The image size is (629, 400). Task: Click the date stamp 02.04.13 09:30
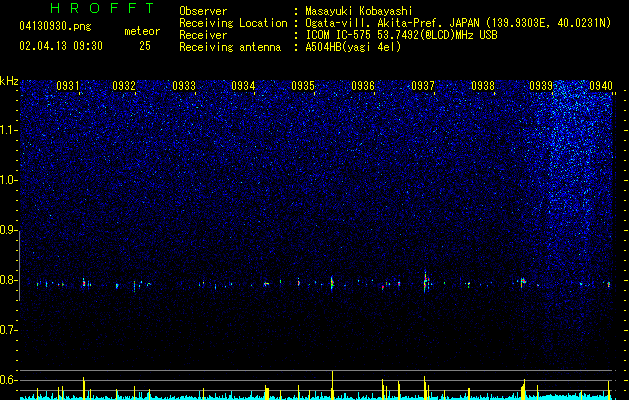tap(61, 46)
